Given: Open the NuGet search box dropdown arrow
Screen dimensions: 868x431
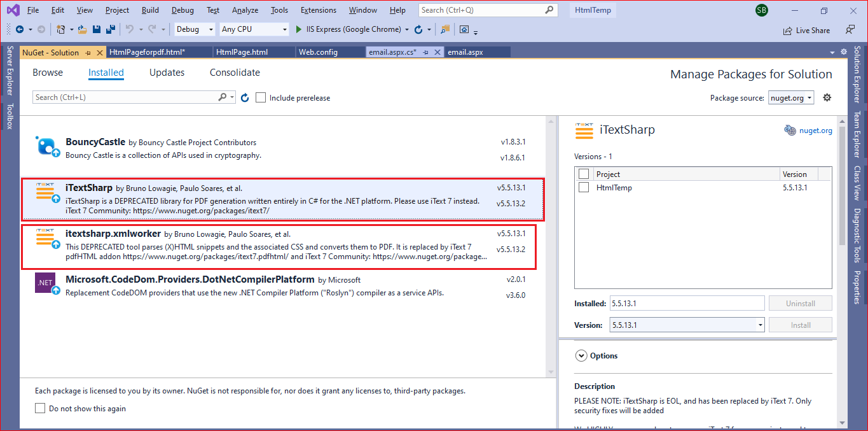Looking at the screenshot, I should (232, 97).
